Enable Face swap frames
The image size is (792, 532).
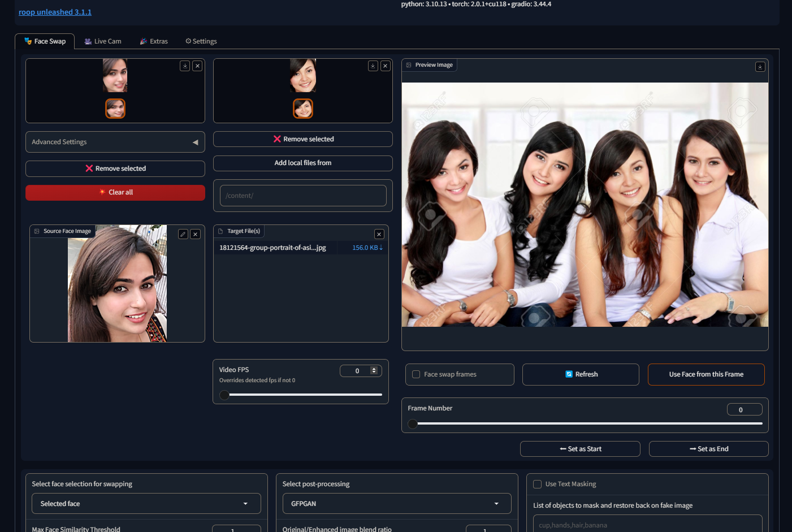416,374
